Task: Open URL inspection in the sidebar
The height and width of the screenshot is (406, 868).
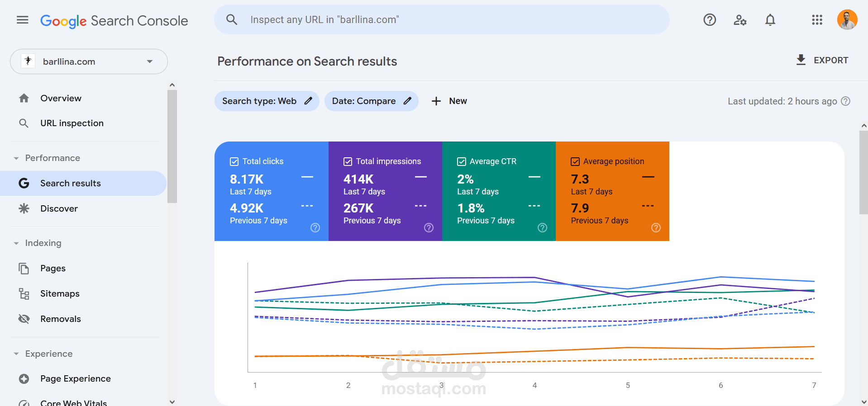Action: 83,123
